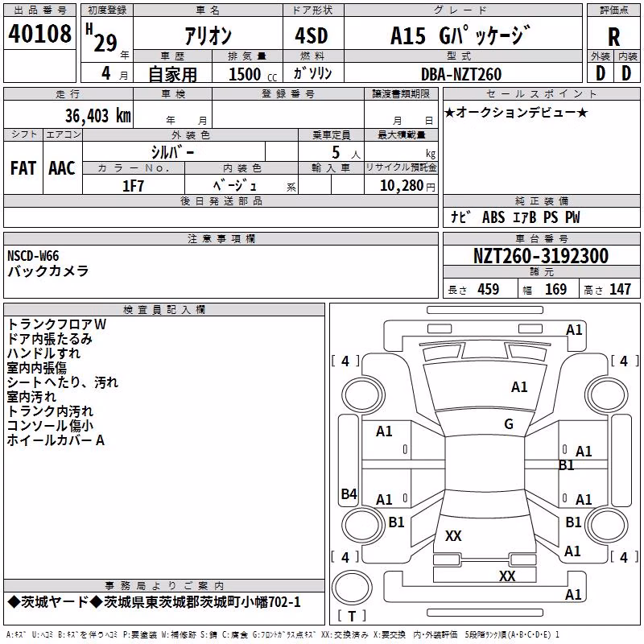Select inspector note シートへたり、汚れ

click(63, 382)
